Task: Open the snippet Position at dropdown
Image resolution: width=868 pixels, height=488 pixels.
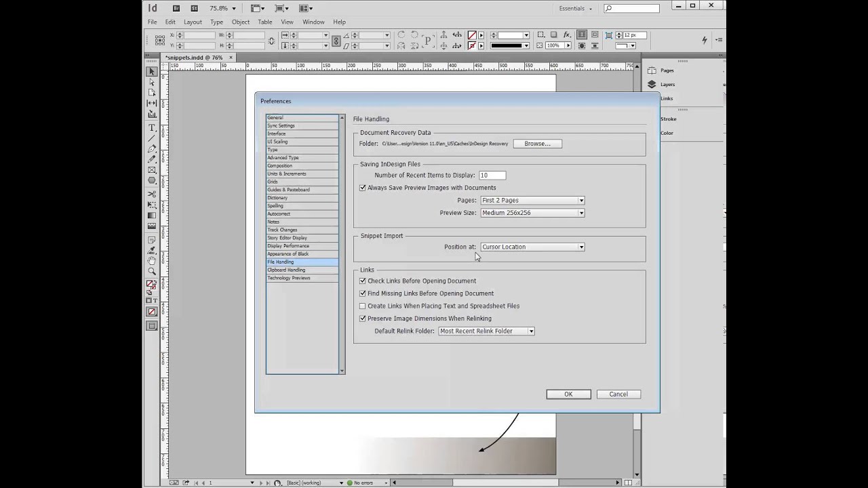Action: pyautogui.click(x=532, y=247)
